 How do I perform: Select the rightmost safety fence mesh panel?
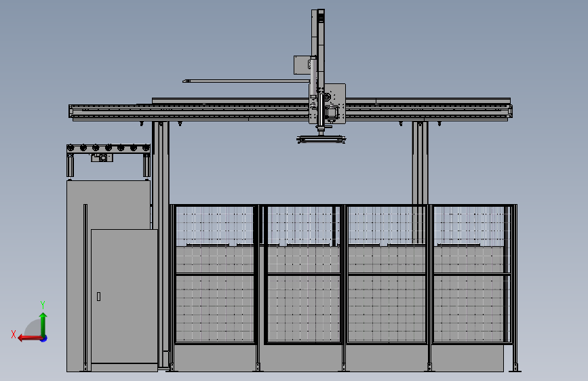pos(471,274)
